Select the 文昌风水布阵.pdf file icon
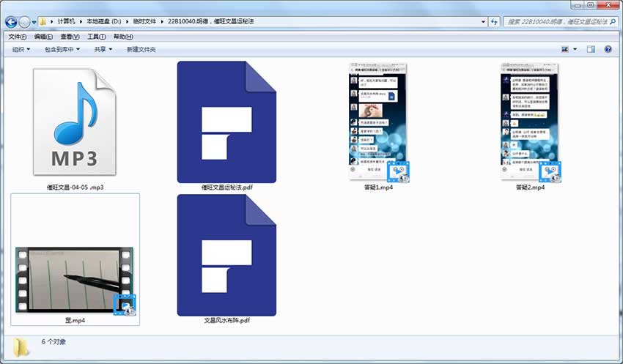 [x=226, y=255]
